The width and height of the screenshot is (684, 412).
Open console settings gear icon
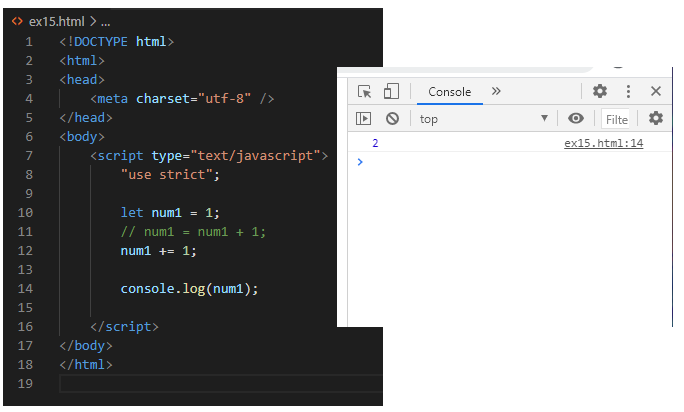(x=656, y=118)
